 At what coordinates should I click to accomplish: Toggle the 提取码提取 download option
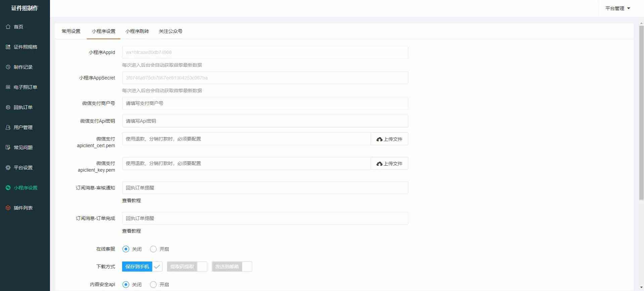pos(187,267)
